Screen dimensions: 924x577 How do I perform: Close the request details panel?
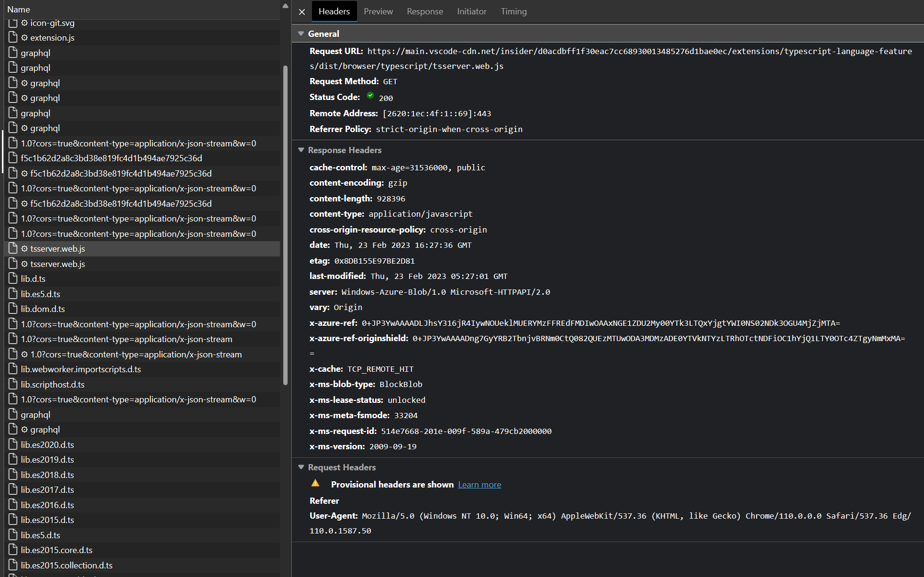pos(301,11)
